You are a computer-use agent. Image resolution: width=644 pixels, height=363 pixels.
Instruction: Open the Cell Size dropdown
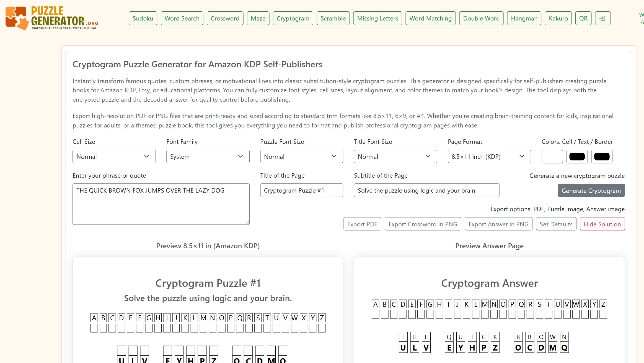(x=114, y=156)
